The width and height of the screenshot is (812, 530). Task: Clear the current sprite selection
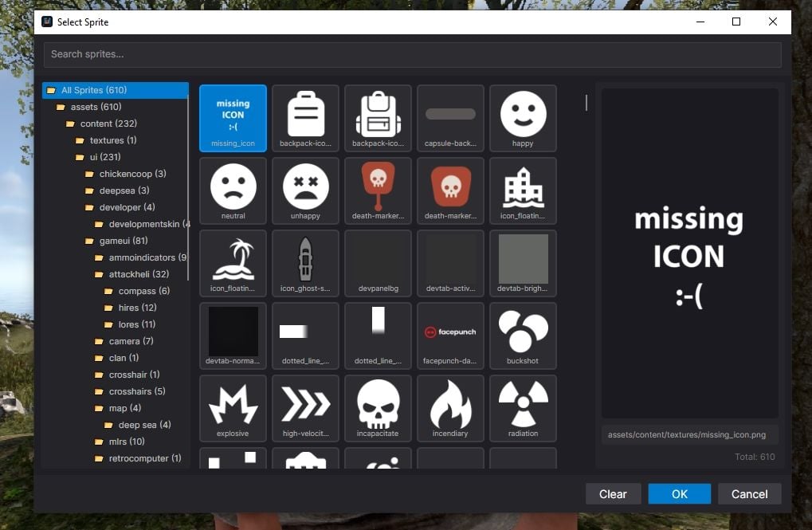point(613,493)
